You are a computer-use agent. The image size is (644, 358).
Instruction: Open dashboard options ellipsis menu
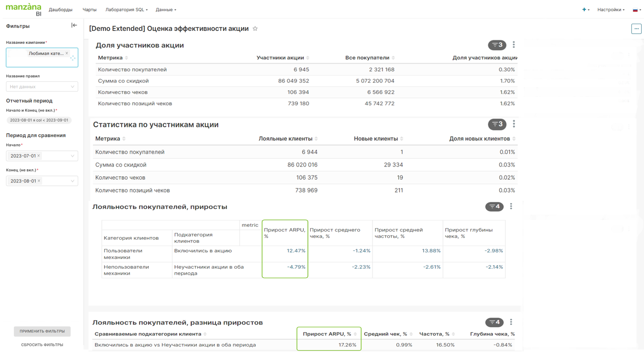tap(636, 29)
